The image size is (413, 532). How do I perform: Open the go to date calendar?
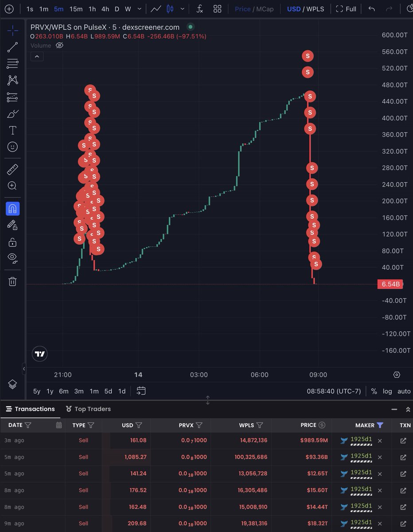point(141,391)
